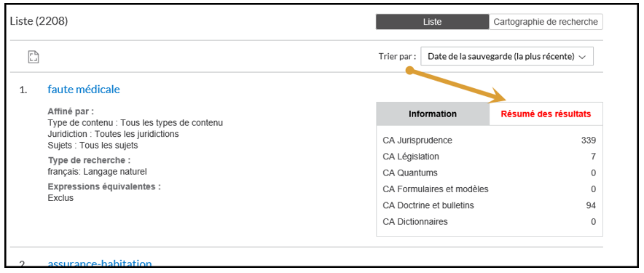This screenshot has height=273, width=644.
Task: Click the 339 Jurisprudence result count
Action: click(588, 141)
